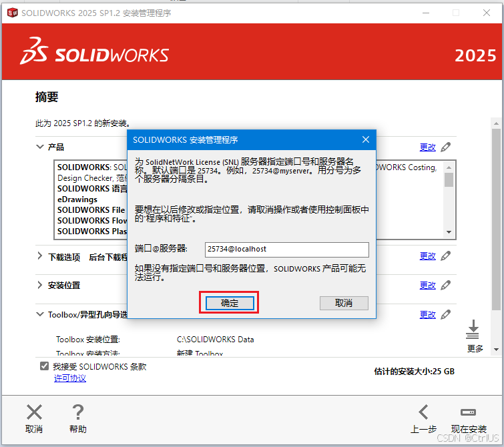Click the Toolbox 安装位置 label
504x447 pixels.
coord(87,340)
